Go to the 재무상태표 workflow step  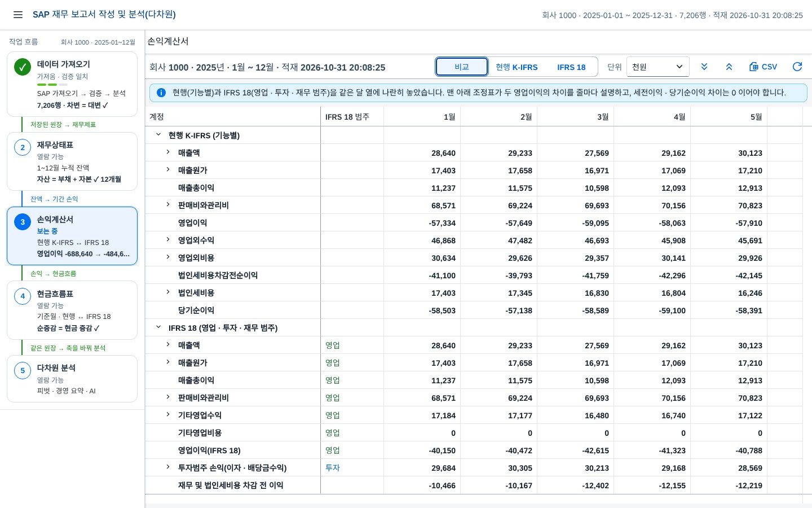(72, 161)
